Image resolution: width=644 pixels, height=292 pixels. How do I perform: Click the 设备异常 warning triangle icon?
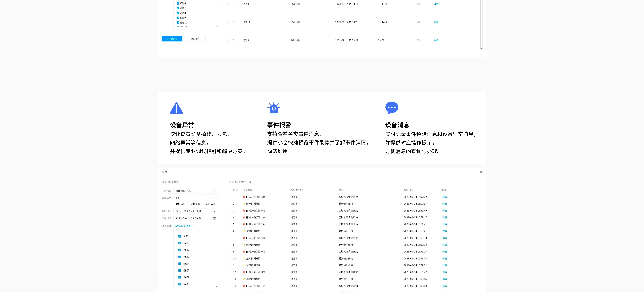(176, 108)
